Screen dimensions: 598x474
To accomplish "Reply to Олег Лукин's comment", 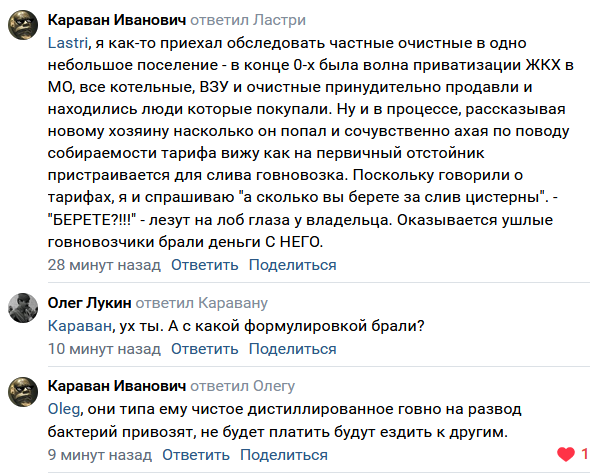I will point(204,349).
